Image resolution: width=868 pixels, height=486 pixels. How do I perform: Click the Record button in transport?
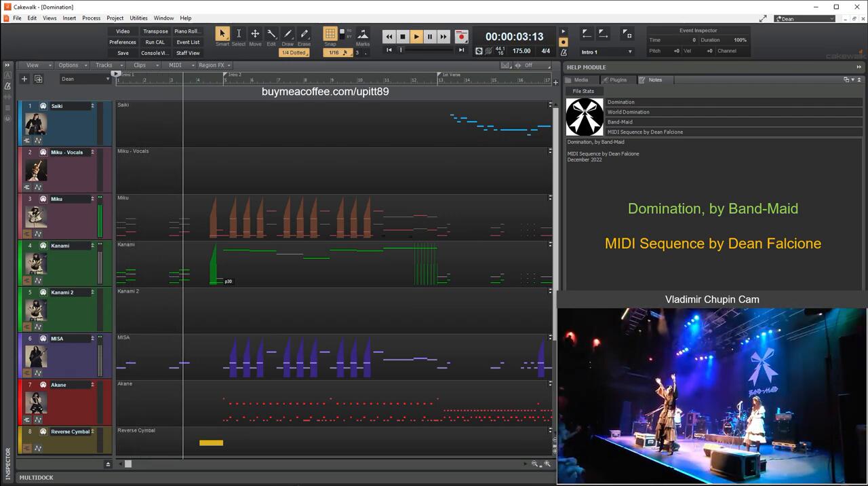pyautogui.click(x=461, y=37)
